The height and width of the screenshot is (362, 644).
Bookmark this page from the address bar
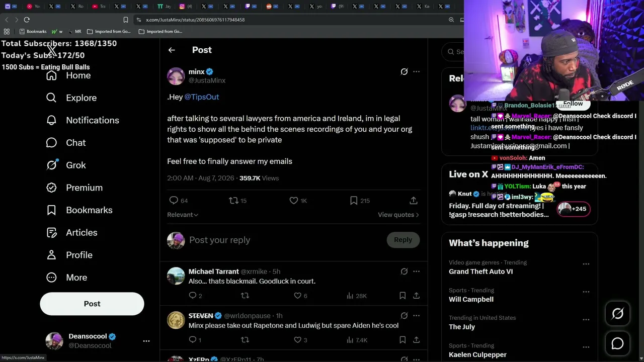click(126, 20)
